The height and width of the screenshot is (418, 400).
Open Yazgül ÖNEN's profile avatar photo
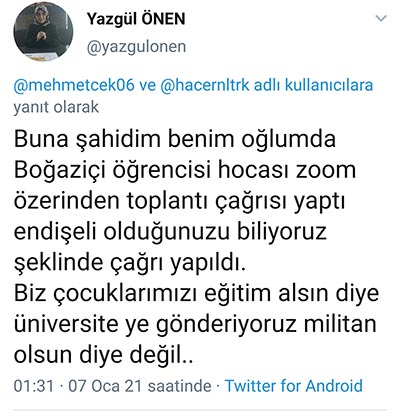click(43, 32)
